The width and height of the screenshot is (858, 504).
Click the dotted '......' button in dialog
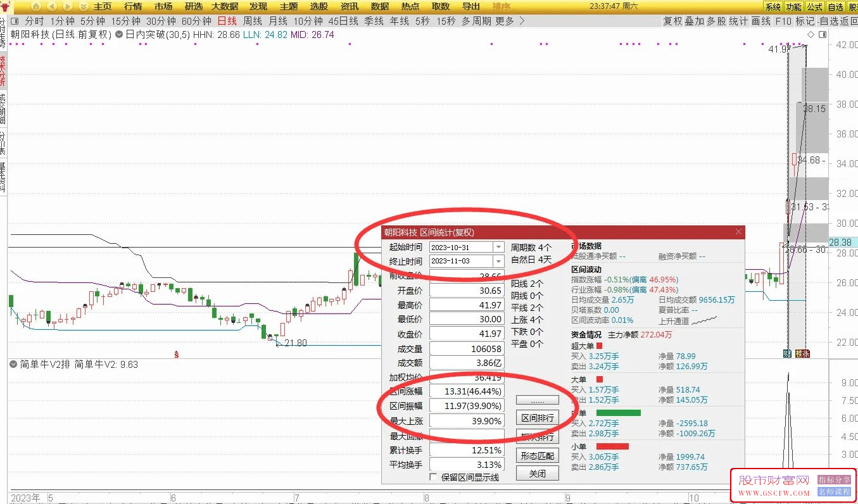point(538,400)
